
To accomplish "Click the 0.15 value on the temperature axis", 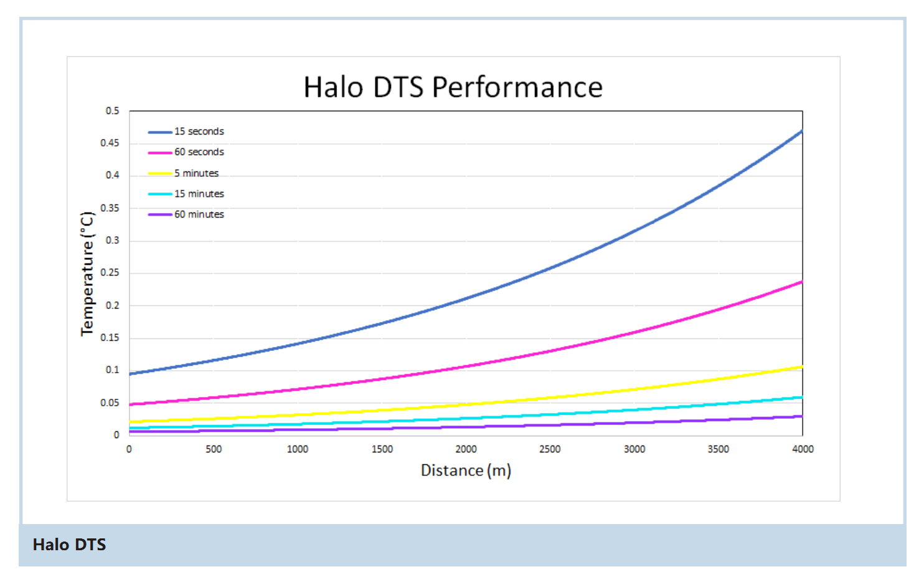I will 110,338.
